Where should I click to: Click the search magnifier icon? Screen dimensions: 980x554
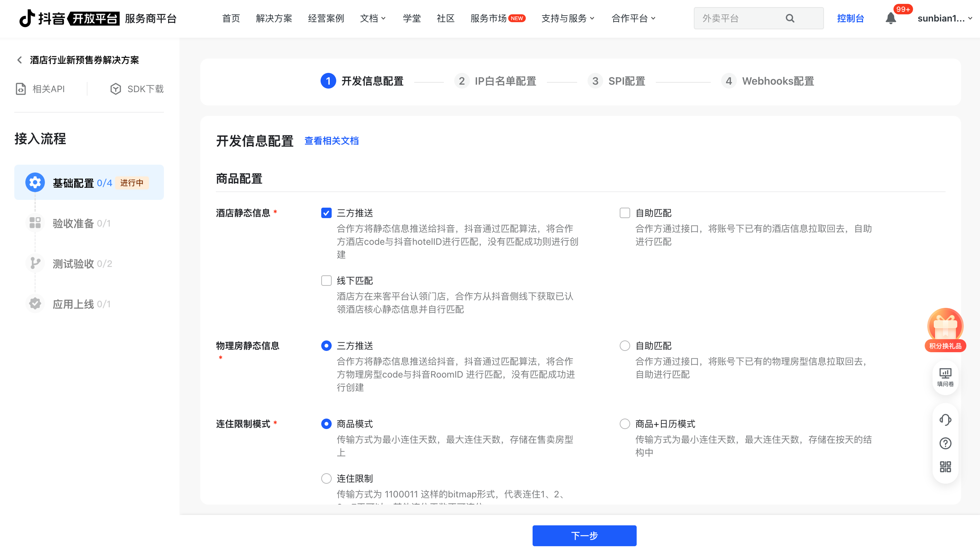(x=790, y=18)
